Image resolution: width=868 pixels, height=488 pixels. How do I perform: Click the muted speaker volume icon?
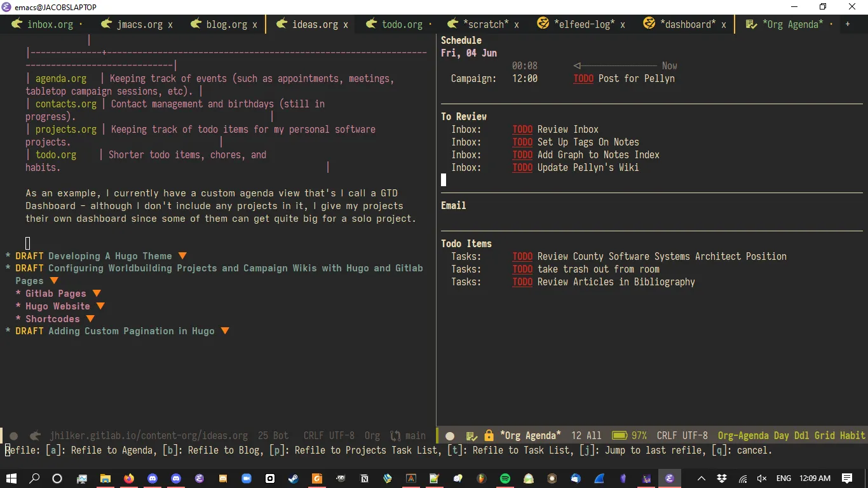pyautogui.click(x=762, y=478)
